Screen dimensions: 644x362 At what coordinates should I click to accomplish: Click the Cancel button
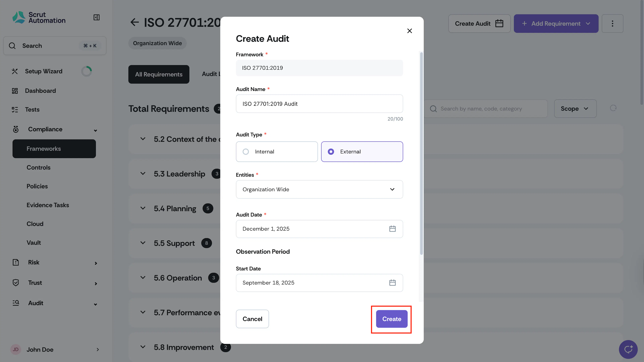click(x=252, y=319)
